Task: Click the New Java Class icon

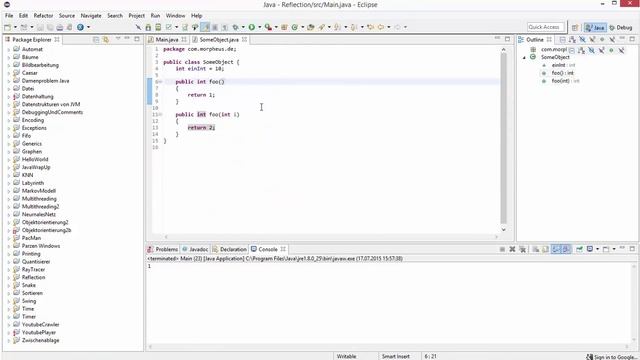Action: click(294, 27)
